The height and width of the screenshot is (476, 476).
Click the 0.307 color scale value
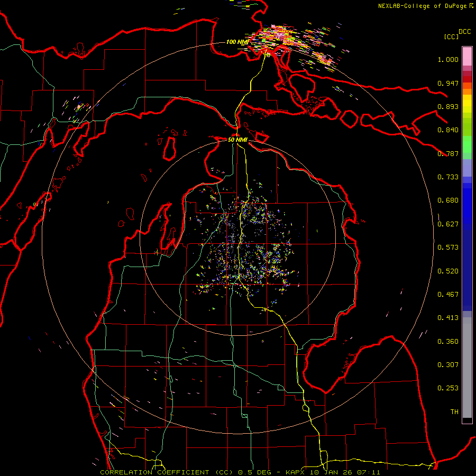pos(448,365)
